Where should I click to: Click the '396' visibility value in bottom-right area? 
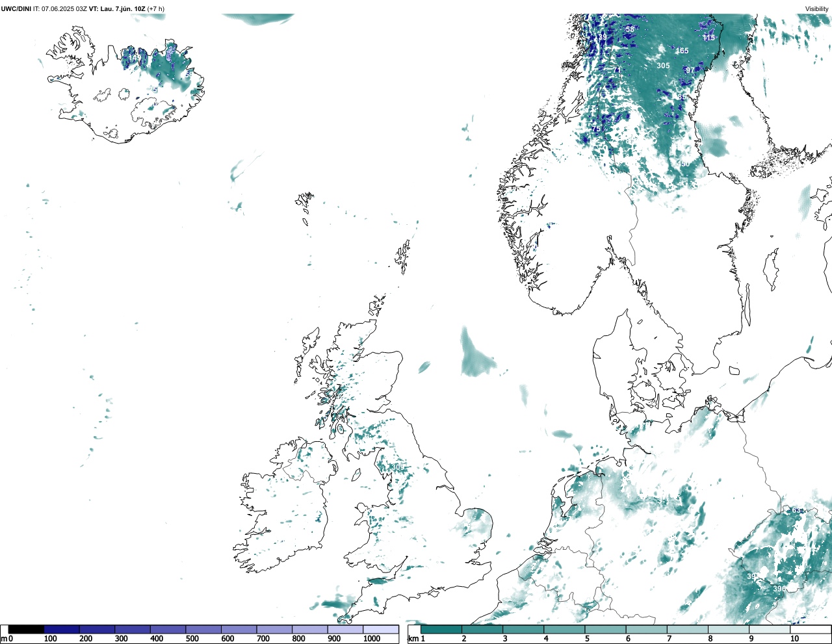779,589
